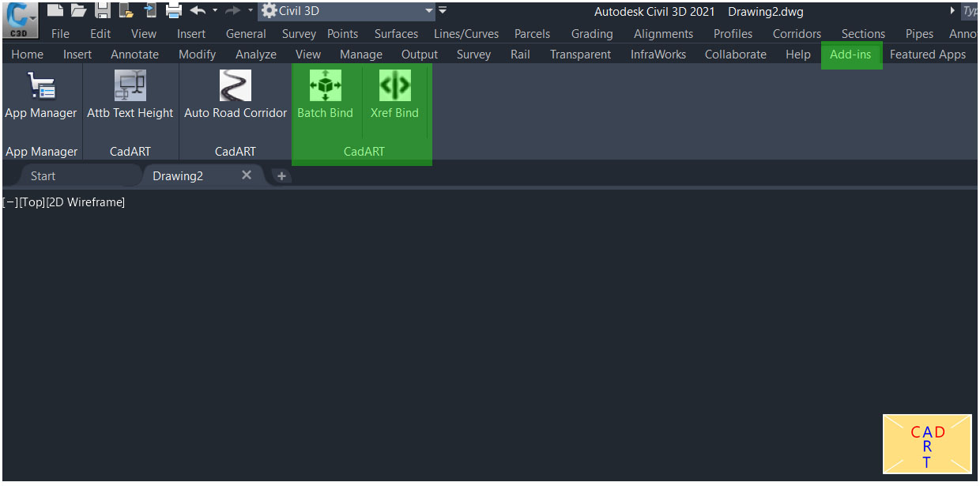Image resolution: width=980 pixels, height=486 pixels.
Task: Switch to the Home ribbon tab
Action: point(28,55)
